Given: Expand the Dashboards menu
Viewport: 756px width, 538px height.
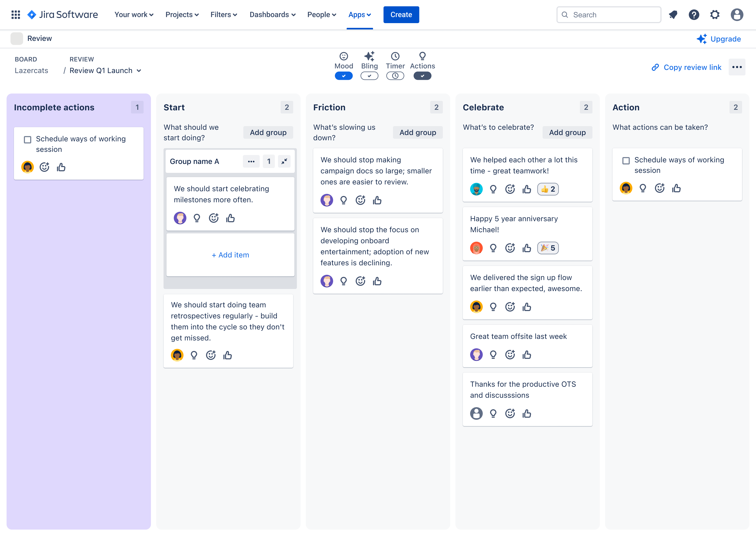Looking at the screenshot, I should pos(272,14).
